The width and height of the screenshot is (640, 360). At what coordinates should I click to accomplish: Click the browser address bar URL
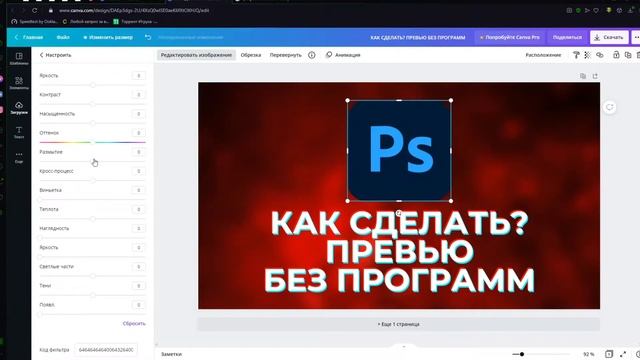click(x=134, y=10)
